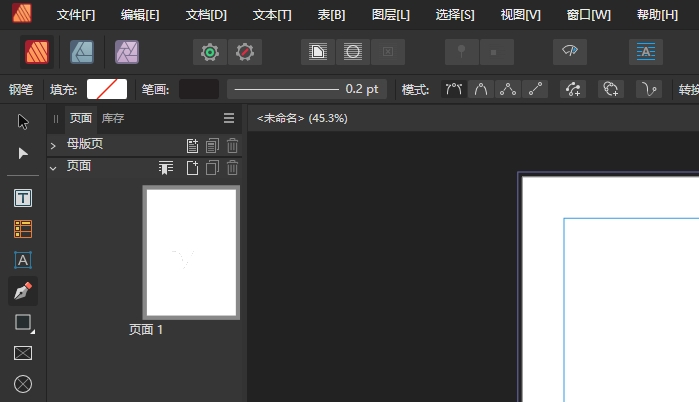Select the Rectangle shape tool

pyautogui.click(x=23, y=322)
